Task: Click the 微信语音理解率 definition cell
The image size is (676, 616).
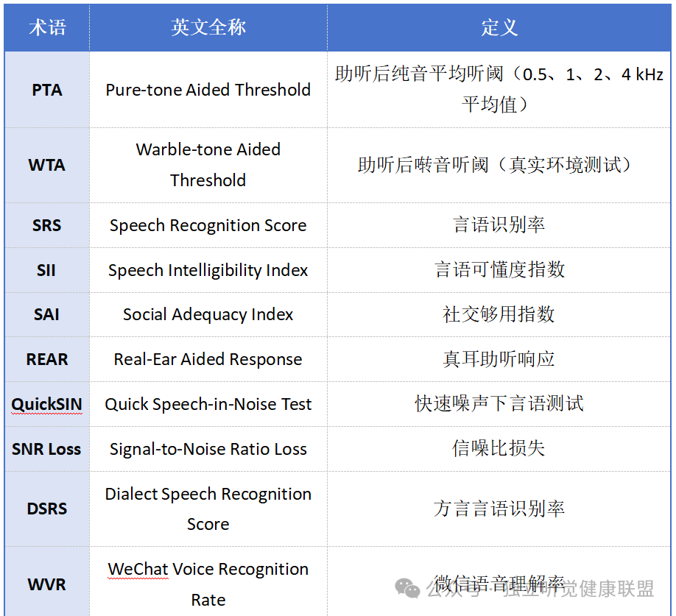Action: (x=499, y=581)
